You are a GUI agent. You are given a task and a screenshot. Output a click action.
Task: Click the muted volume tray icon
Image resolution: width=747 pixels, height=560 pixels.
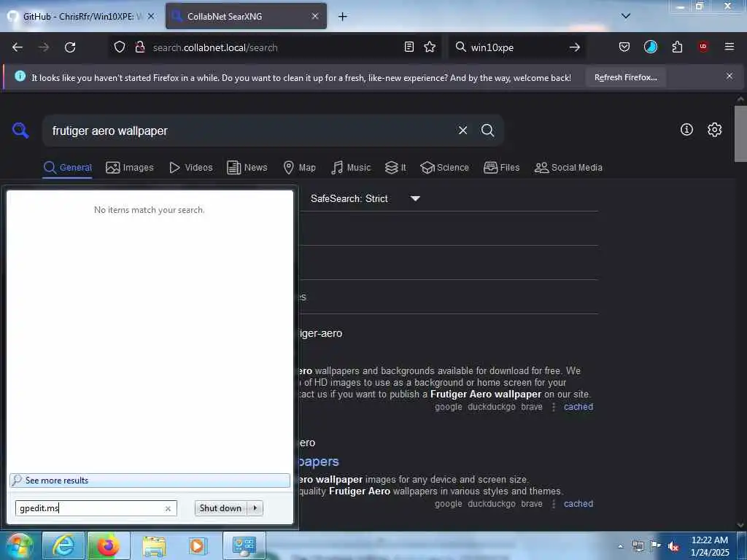(673, 546)
